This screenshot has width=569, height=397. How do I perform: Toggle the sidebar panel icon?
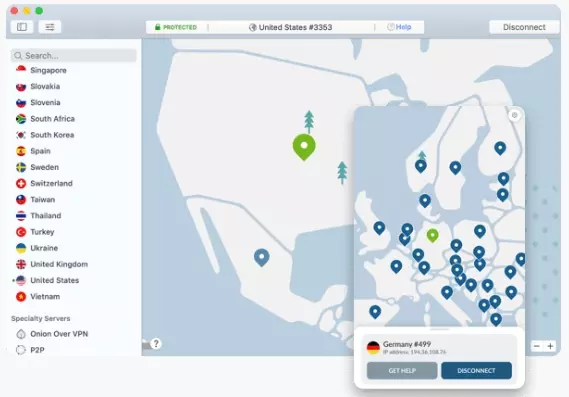tap(22, 27)
